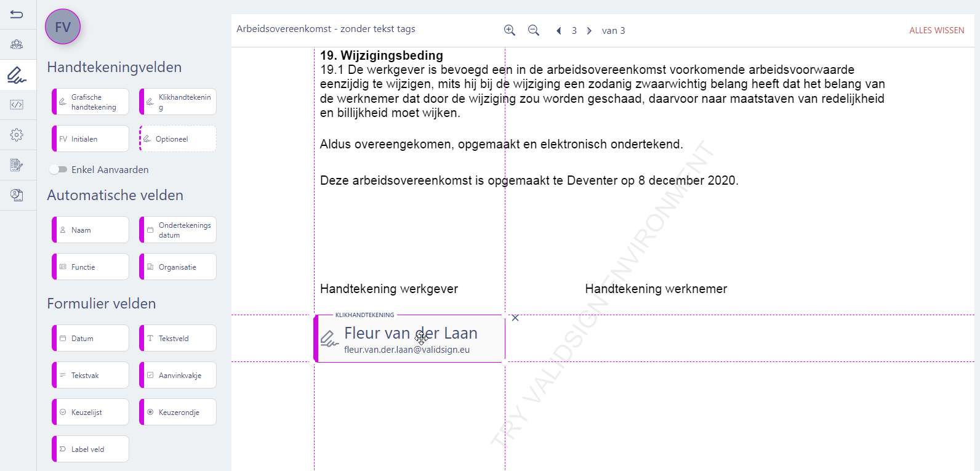Open the document edit icon in sidebar
Screen dimensions: 980x471
[17, 164]
